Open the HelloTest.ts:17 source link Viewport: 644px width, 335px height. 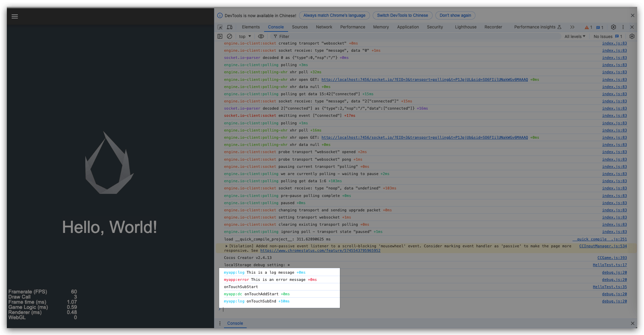tap(610, 265)
